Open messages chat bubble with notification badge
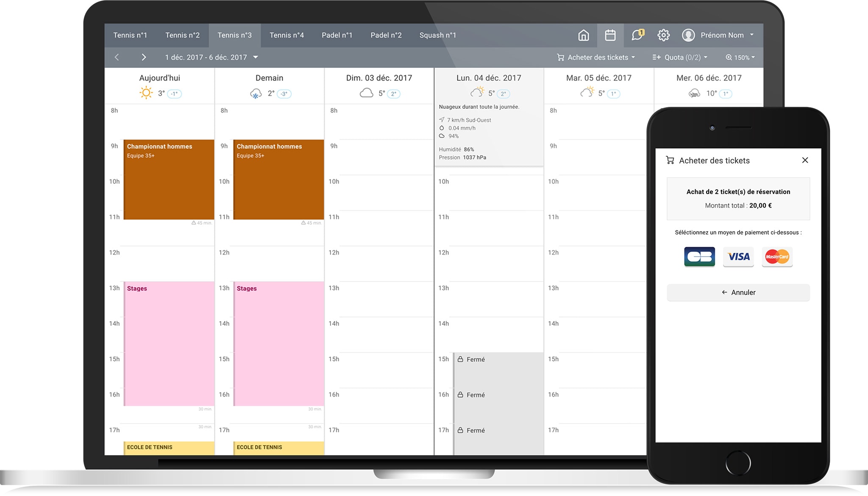Screen dimensions: 868x496 pyautogui.click(x=637, y=35)
